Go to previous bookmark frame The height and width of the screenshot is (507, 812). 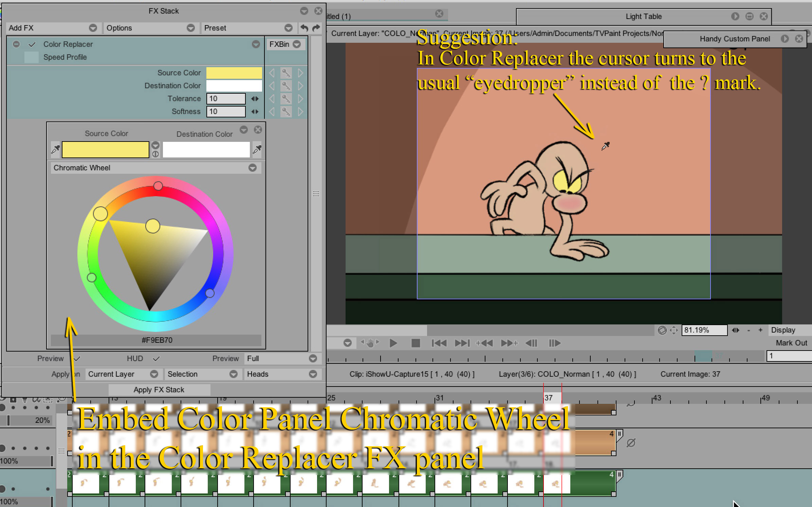click(484, 343)
